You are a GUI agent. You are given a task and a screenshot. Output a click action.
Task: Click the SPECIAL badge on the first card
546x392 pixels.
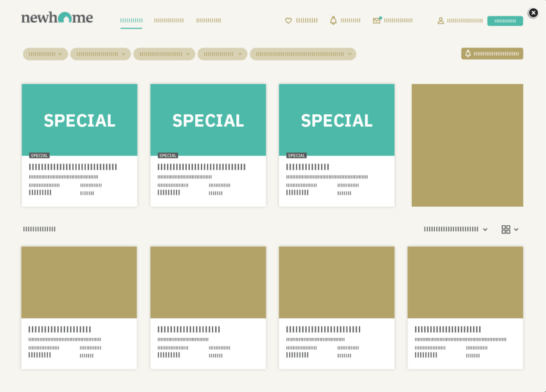click(39, 156)
